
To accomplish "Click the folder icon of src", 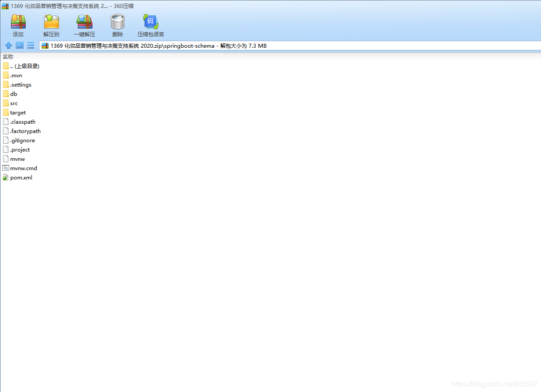I will (6, 103).
